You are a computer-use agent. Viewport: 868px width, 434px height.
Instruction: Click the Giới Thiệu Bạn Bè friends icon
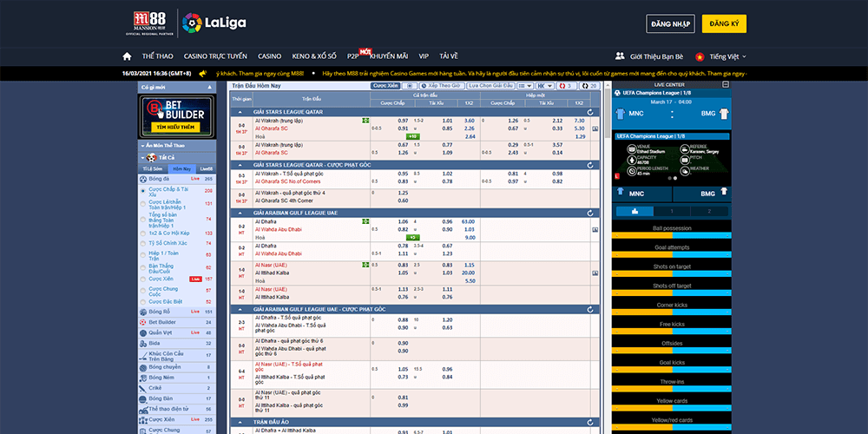coord(620,56)
